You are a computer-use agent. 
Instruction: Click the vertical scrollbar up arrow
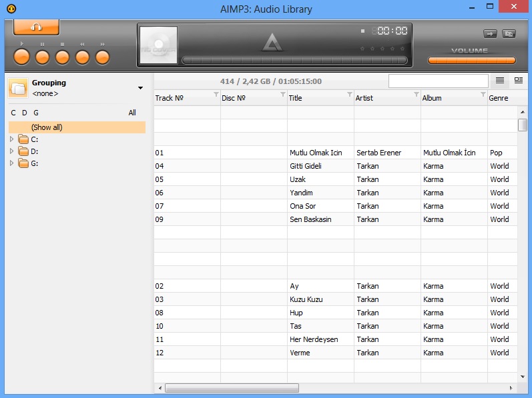523,112
